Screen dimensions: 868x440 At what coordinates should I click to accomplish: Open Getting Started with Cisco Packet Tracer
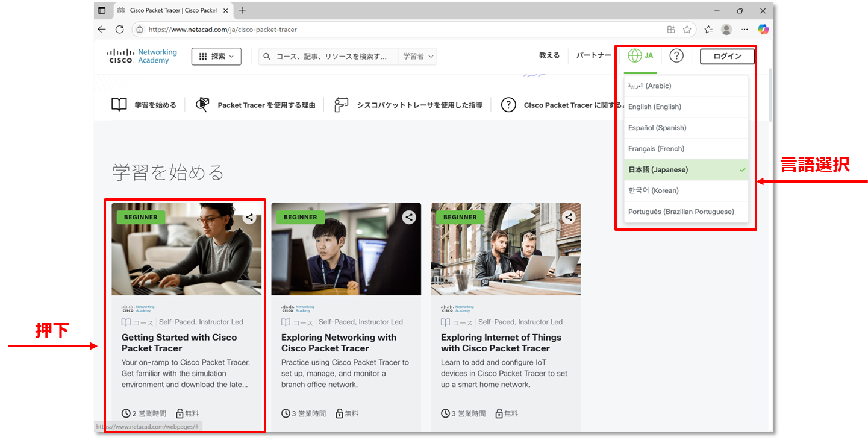point(179,342)
